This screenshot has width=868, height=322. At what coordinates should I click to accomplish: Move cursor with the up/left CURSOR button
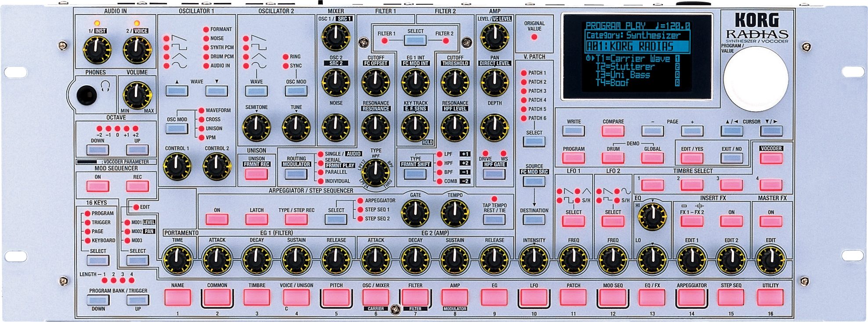(732, 131)
